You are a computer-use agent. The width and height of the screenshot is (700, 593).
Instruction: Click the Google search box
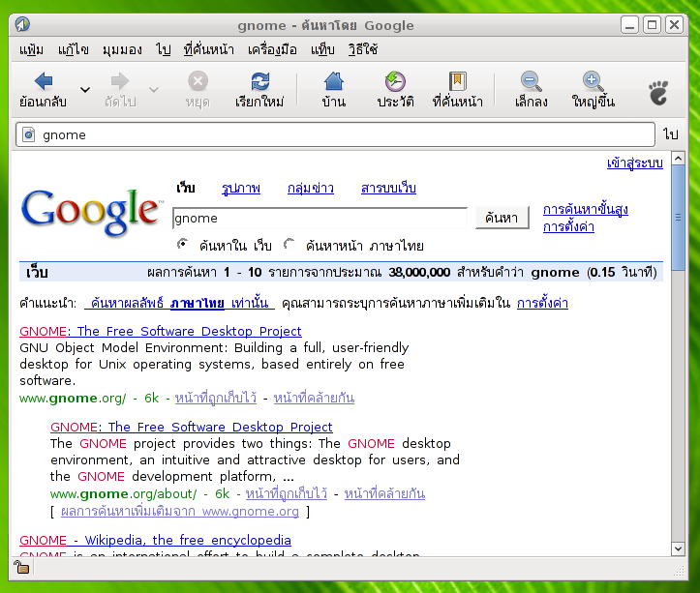(320, 219)
